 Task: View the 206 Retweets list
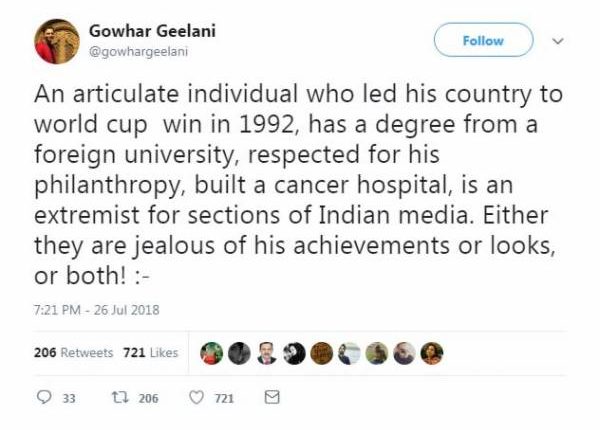[x=73, y=353]
